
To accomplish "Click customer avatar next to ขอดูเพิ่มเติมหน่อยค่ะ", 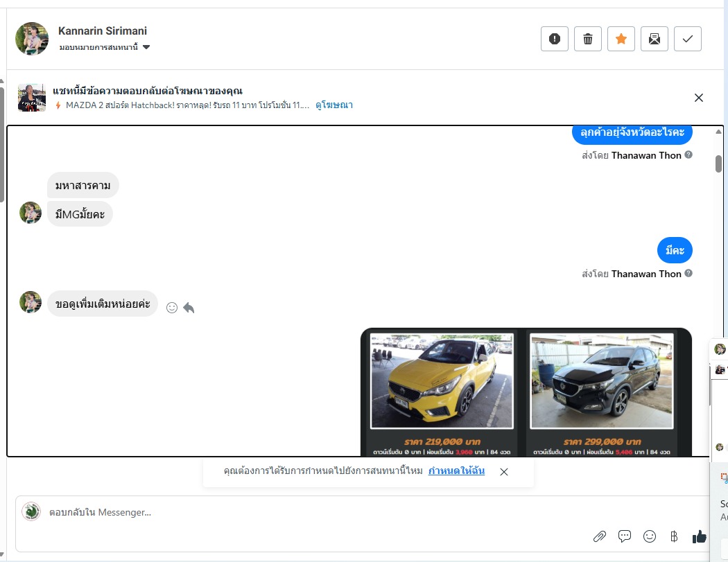I will [x=31, y=302].
